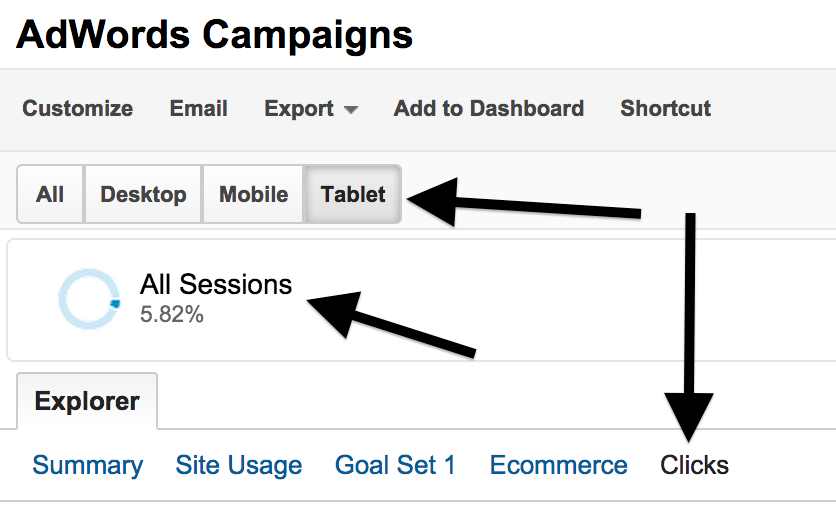Select the Clicks metric group
The height and width of the screenshot is (506, 836).
[694, 465]
